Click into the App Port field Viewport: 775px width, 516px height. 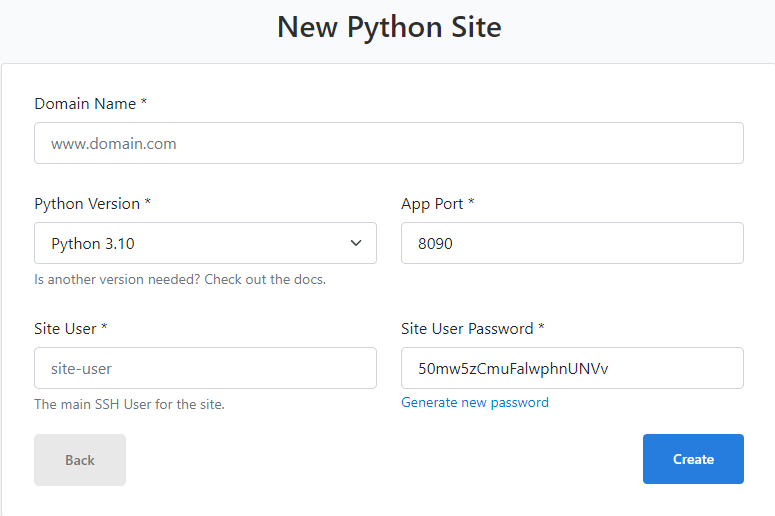click(572, 243)
